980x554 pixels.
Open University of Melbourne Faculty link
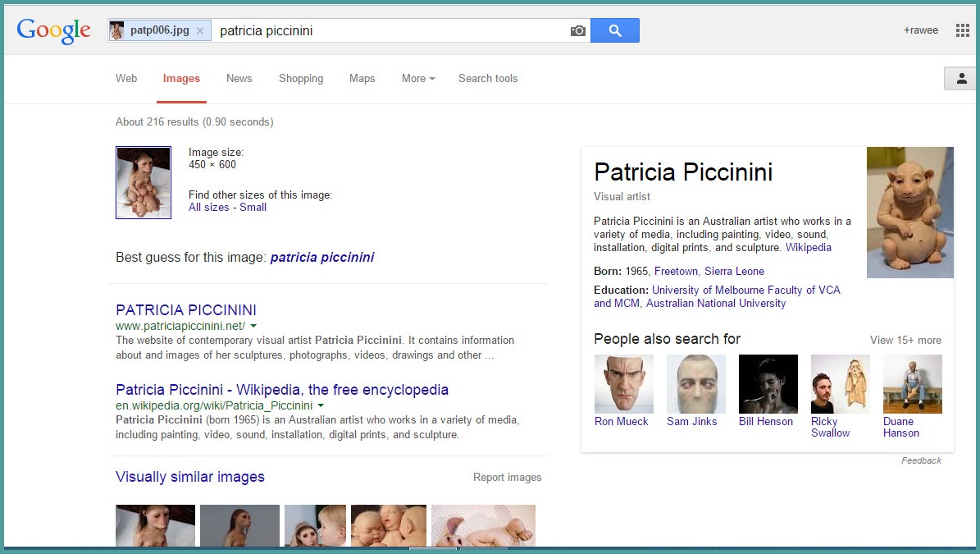[x=717, y=296]
